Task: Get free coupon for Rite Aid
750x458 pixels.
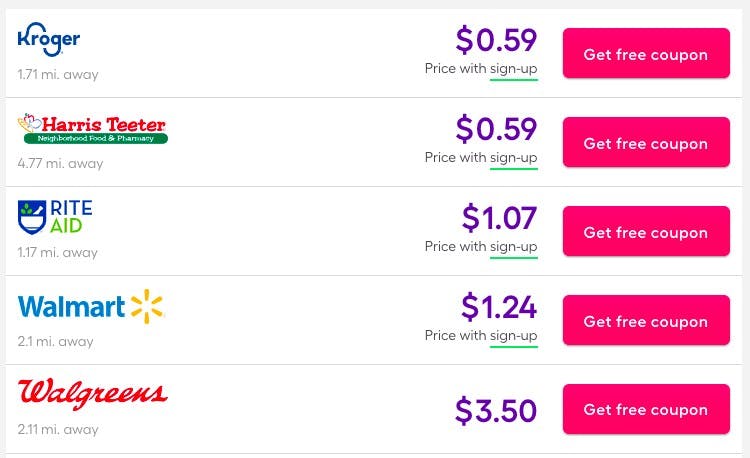Action: [x=646, y=232]
